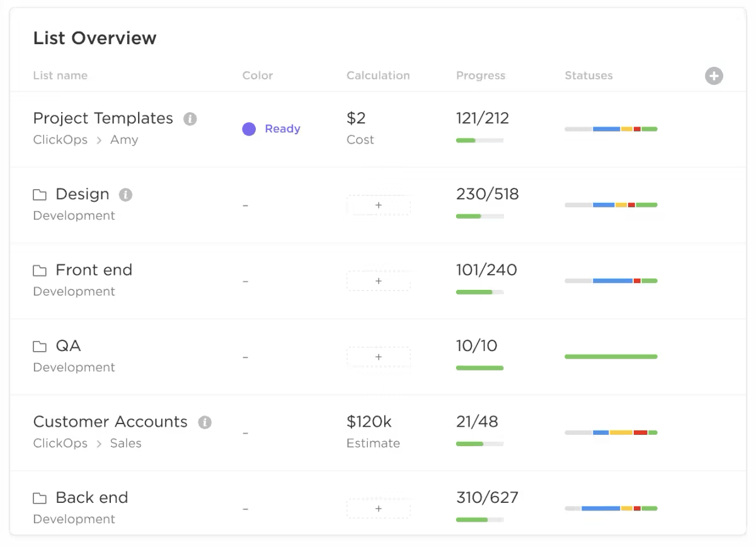The width and height of the screenshot is (756, 547).
Task: Click the Design folder icon
Action: (40, 195)
